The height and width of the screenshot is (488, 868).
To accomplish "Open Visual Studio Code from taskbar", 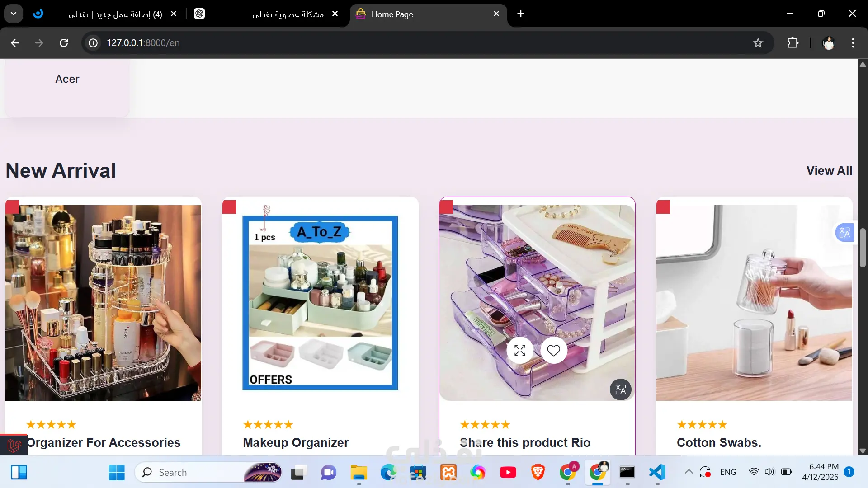I will pyautogui.click(x=657, y=472).
